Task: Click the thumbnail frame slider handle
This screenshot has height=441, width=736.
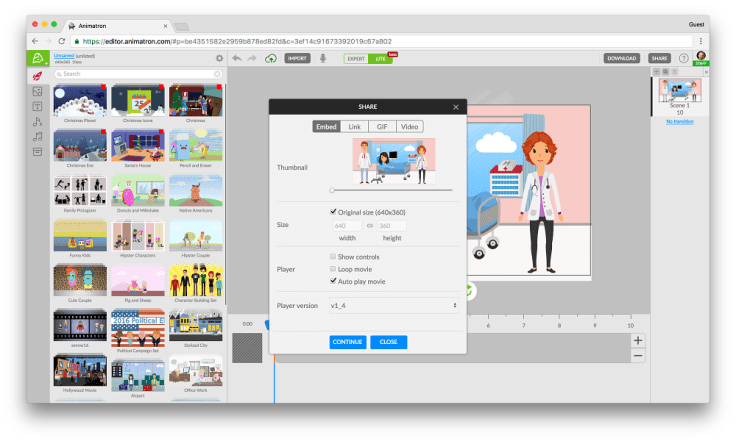Action: click(332, 190)
